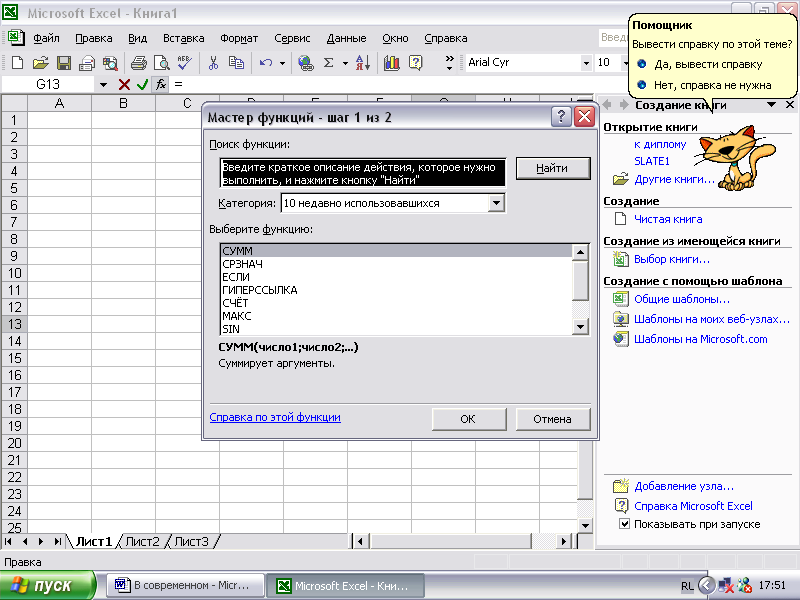Confirm formula entry with green checkmark
Screen dimensions: 800x600
click(x=142, y=85)
